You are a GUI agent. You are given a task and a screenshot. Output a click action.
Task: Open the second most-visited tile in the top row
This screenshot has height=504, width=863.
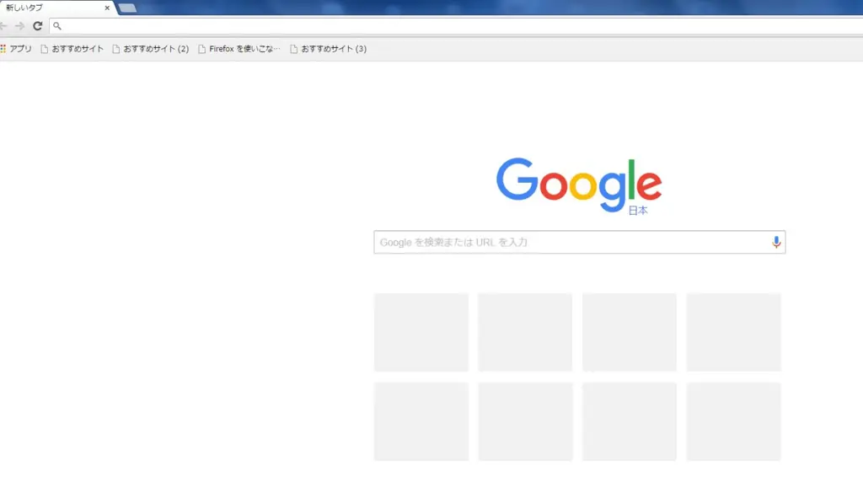pos(525,332)
